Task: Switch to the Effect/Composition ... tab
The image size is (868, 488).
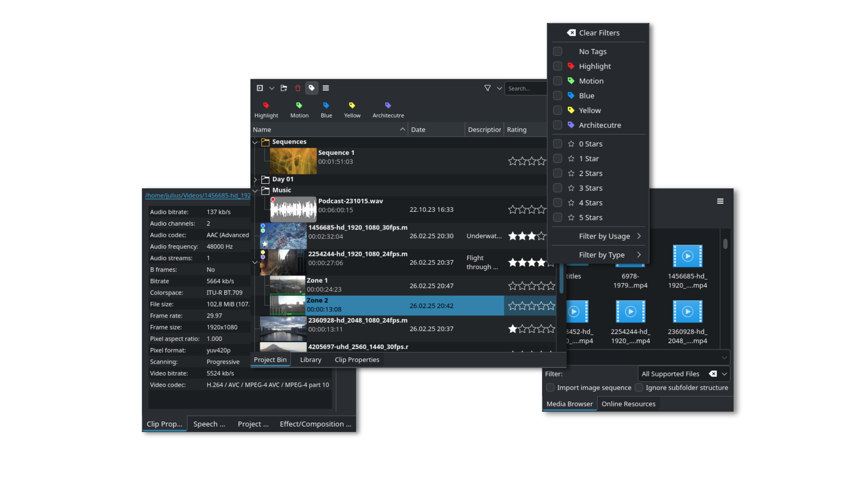Action: coord(315,424)
